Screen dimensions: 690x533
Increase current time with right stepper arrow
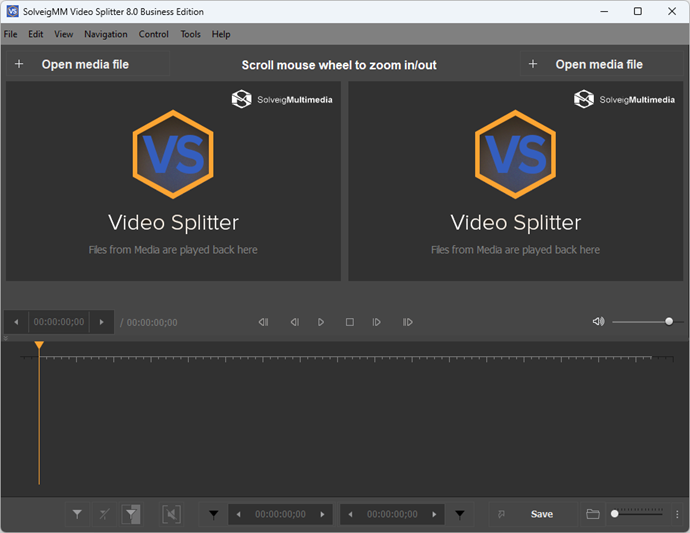coord(102,322)
